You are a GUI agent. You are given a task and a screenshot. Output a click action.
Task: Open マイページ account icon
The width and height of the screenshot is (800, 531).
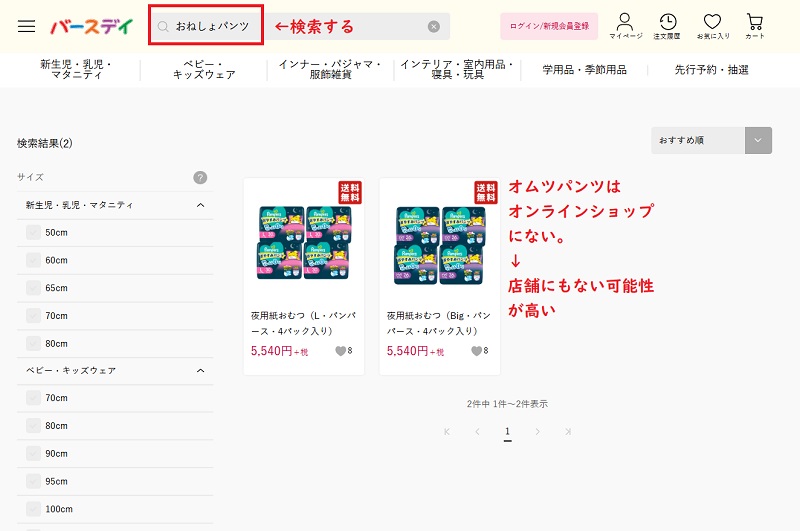click(x=625, y=26)
